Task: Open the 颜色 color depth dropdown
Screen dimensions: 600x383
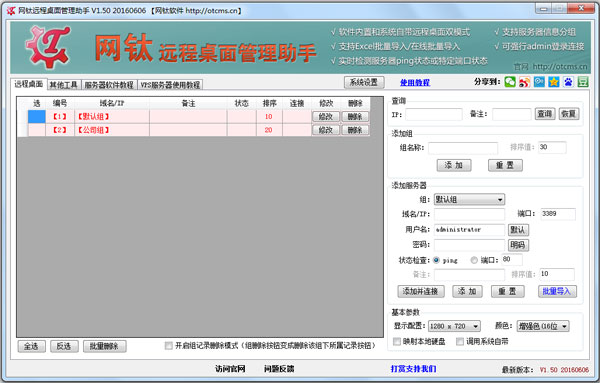Action: (543, 326)
